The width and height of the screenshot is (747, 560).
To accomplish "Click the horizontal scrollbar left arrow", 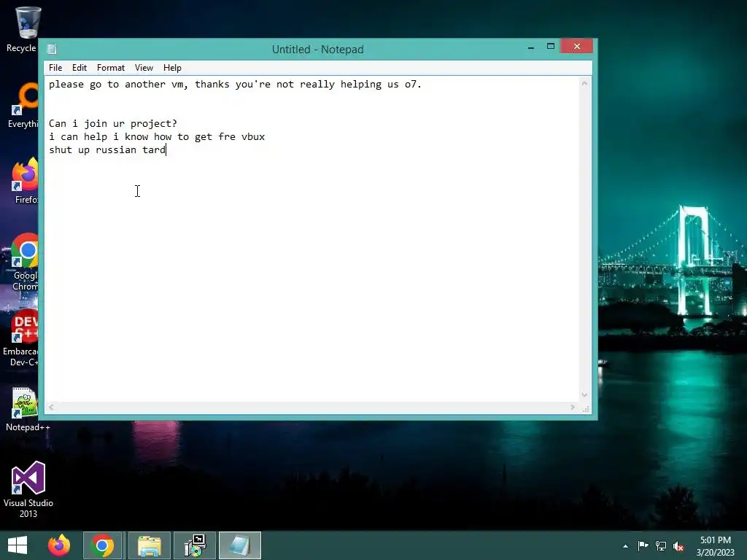I will pyautogui.click(x=51, y=407).
